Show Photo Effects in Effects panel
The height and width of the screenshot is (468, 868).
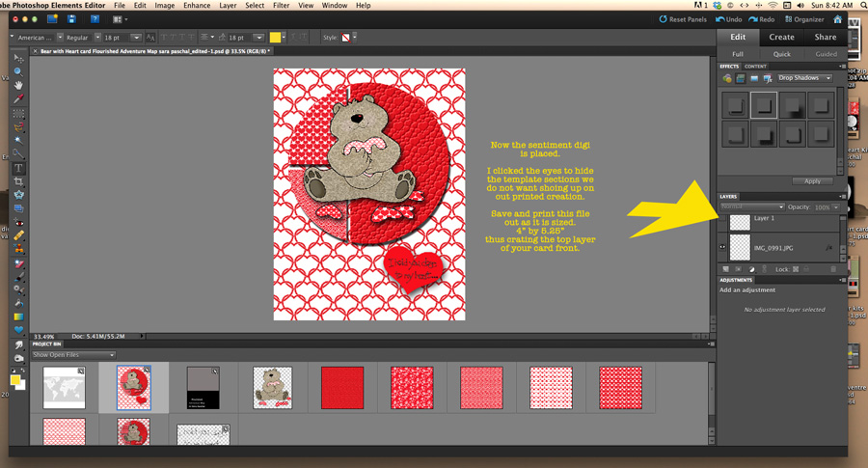point(754,79)
